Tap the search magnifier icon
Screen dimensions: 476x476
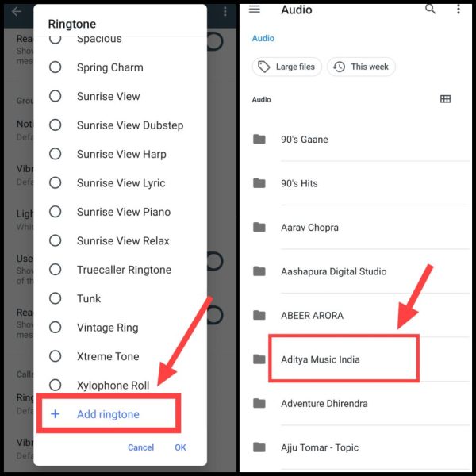click(430, 9)
